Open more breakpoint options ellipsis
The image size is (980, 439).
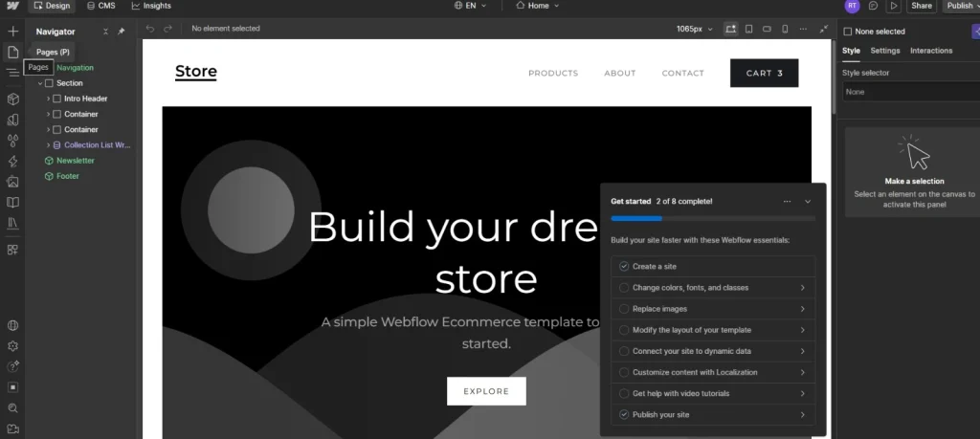click(x=803, y=29)
